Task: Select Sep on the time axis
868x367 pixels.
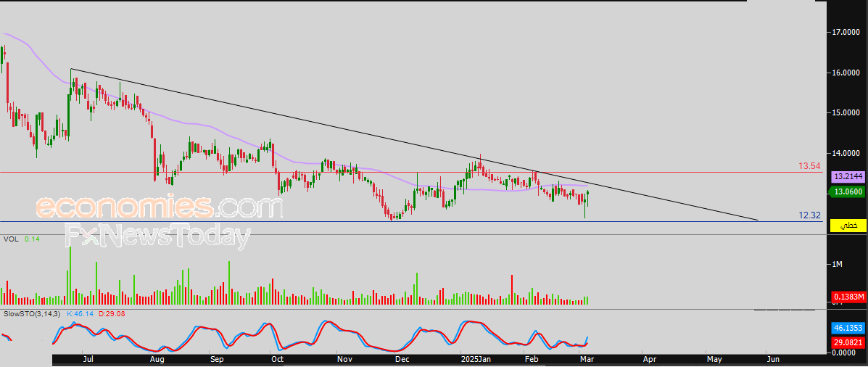Action: (x=216, y=360)
